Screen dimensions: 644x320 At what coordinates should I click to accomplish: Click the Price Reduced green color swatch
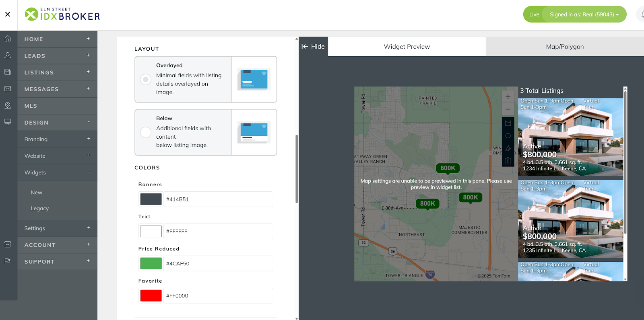click(x=151, y=263)
